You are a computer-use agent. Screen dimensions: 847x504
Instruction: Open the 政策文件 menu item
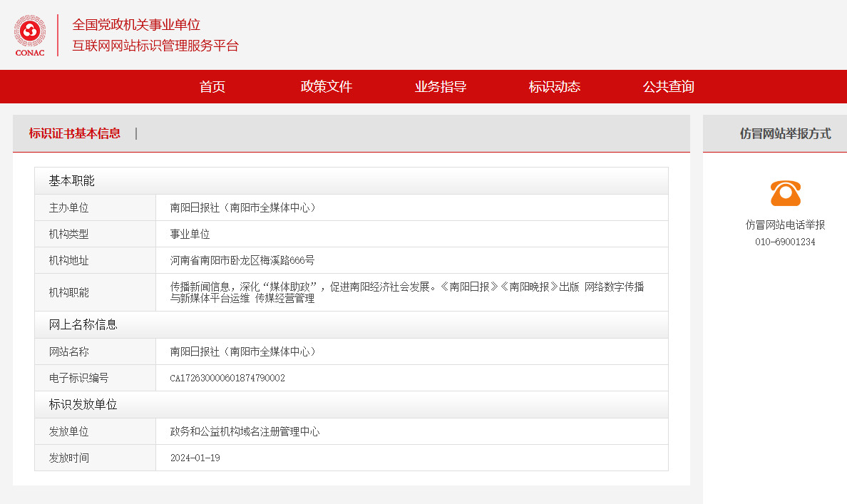pyautogui.click(x=327, y=86)
